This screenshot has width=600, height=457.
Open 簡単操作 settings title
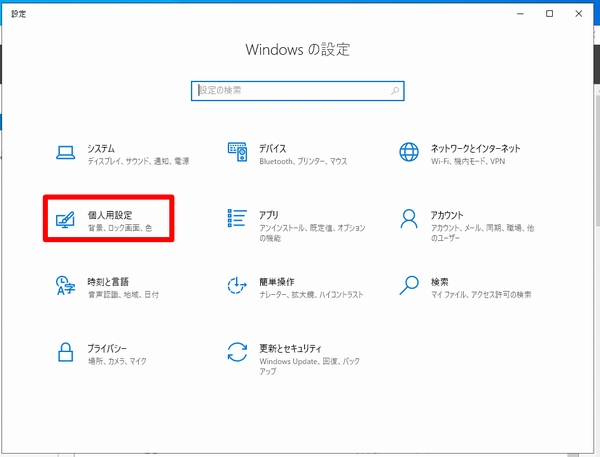tap(277, 282)
